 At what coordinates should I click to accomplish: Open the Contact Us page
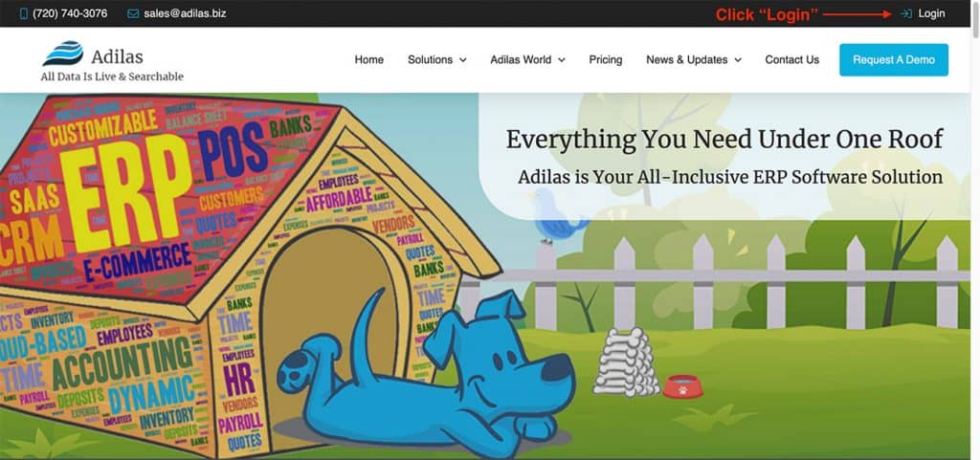(x=791, y=60)
